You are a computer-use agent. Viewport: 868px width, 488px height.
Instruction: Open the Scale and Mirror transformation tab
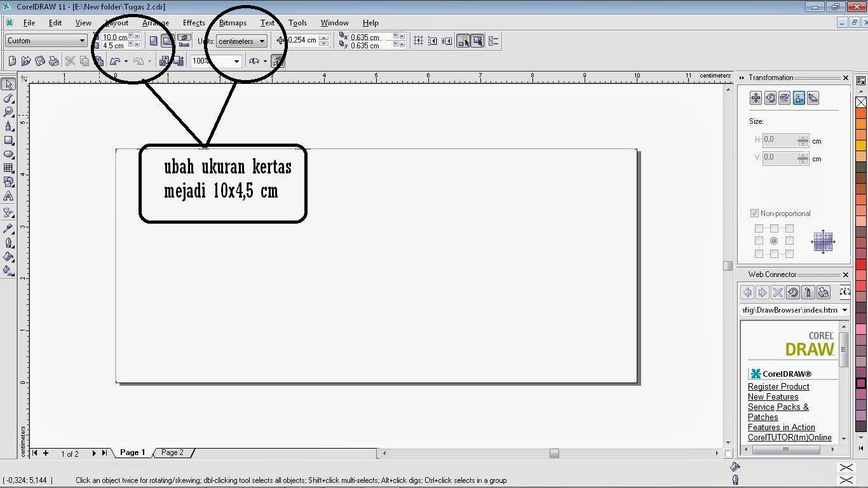tap(785, 98)
